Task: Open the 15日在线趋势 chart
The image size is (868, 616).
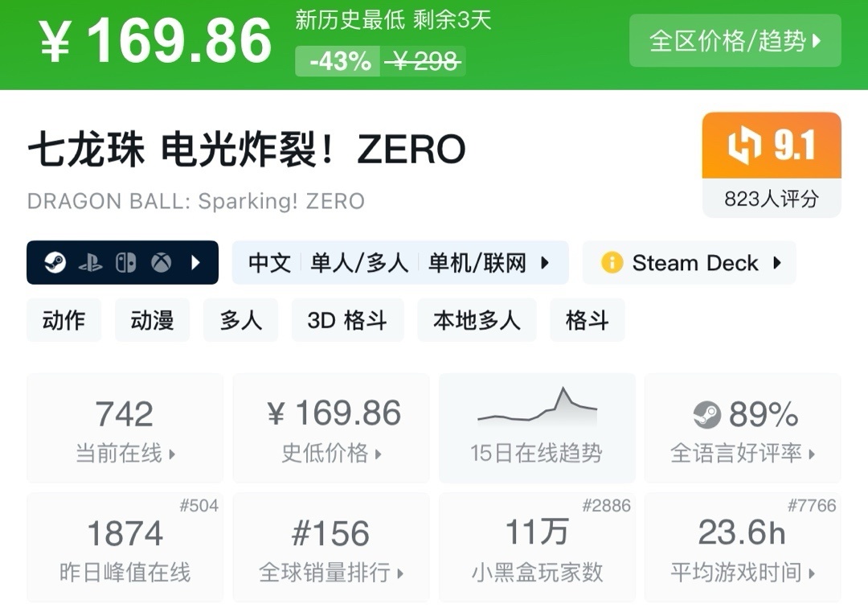Action: (536, 429)
